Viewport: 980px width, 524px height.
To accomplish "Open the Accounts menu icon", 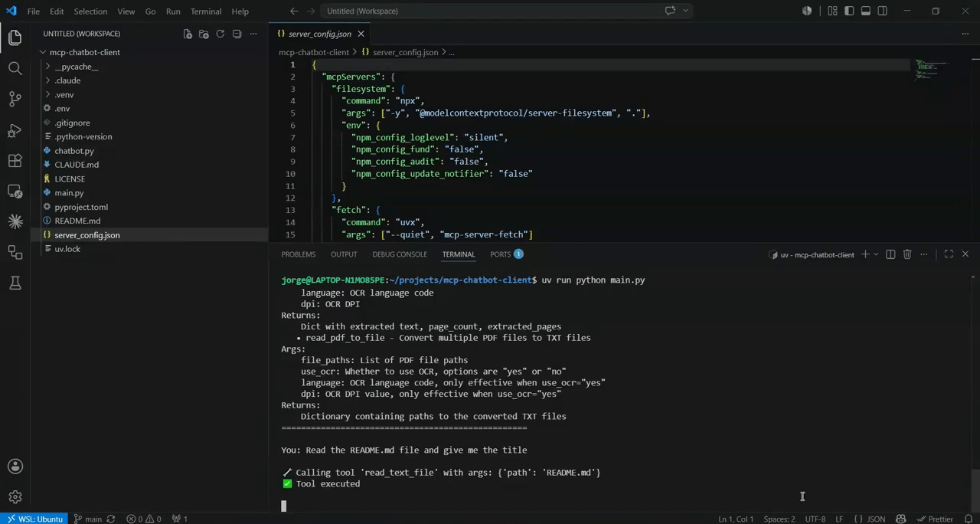I will tap(15, 467).
